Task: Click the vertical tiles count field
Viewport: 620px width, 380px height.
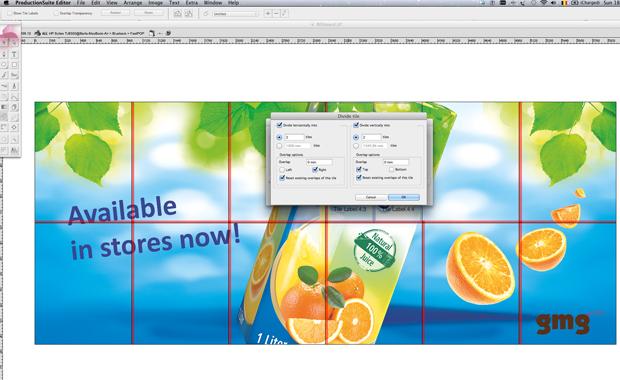Action: click(371, 137)
